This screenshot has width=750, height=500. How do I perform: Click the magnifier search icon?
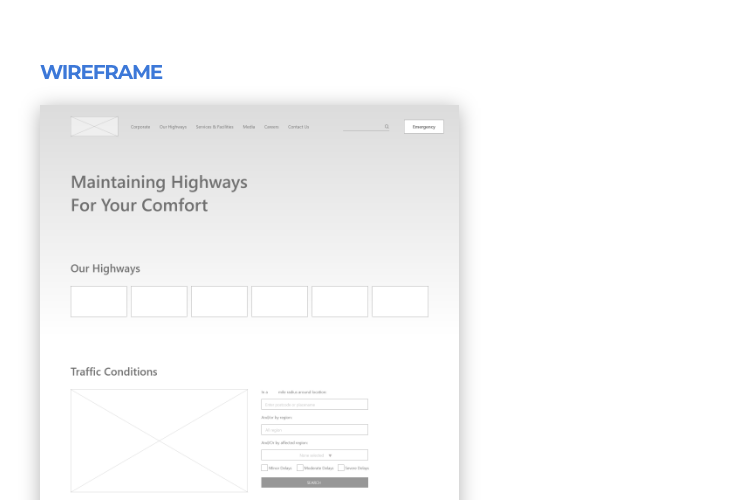(386, 126)
